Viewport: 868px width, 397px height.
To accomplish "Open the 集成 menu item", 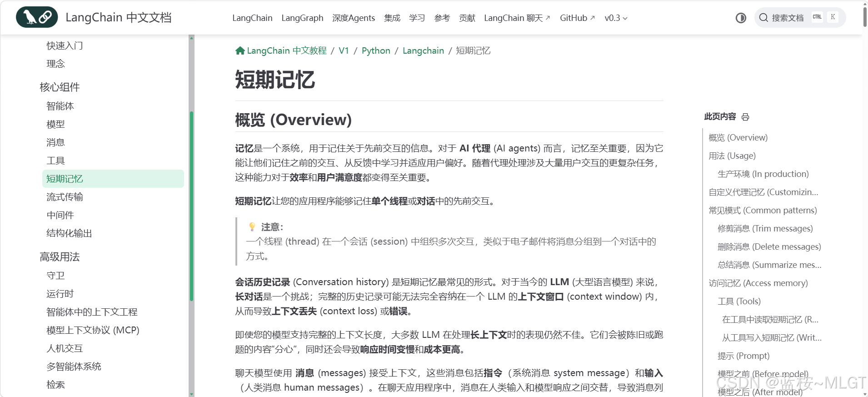I will click(x=392, y=18).
